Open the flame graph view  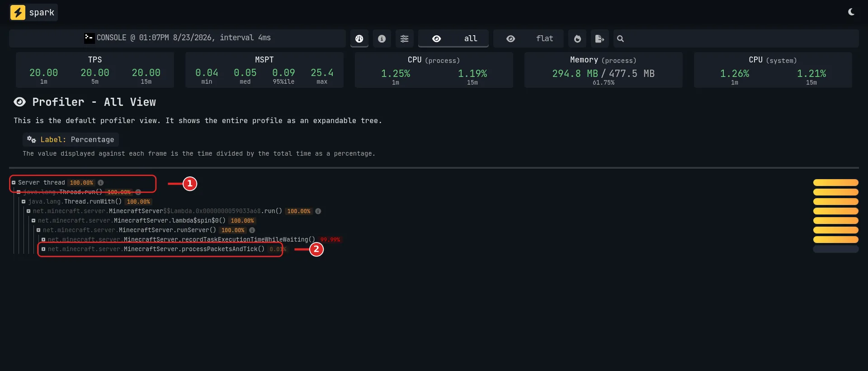(577, 38)
